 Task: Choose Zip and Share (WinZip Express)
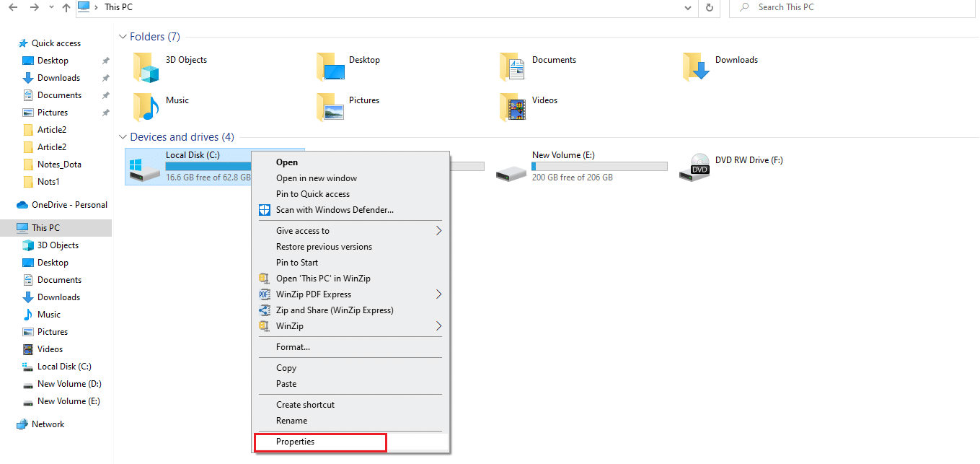(x=350, y=310)
